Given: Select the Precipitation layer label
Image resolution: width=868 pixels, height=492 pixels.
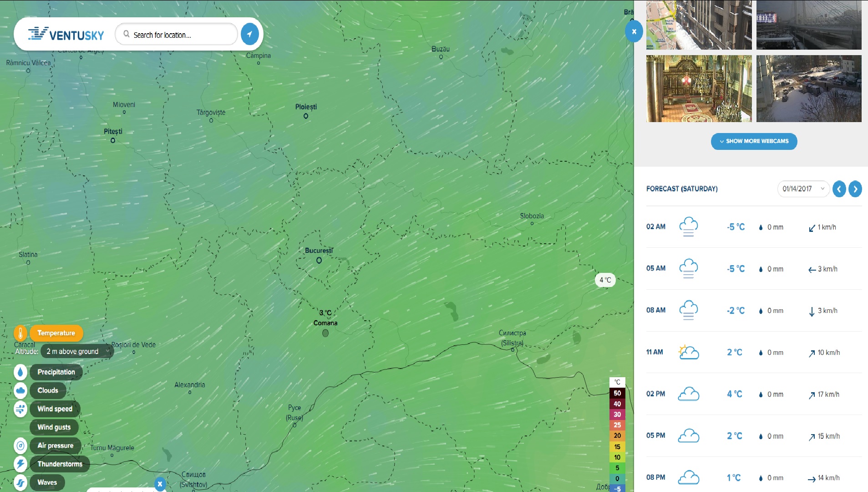Looking at the screenshot, I should click(x=56, y=372).
